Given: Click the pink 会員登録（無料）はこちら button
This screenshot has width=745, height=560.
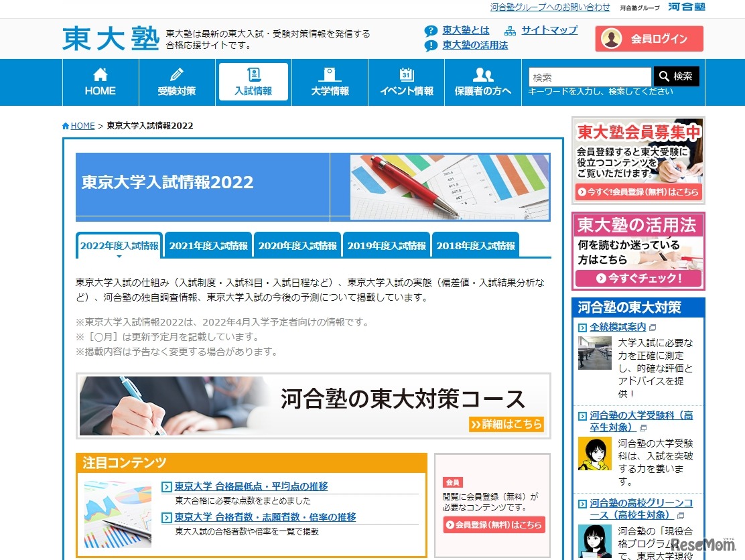Looking at the screenshot, I should pos(492,525).
